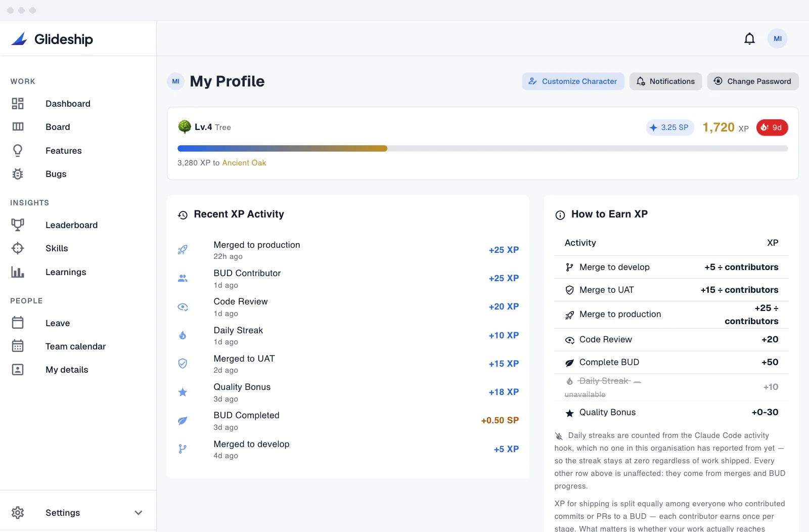Click the Merged to develop activity entry

(348, 449)
